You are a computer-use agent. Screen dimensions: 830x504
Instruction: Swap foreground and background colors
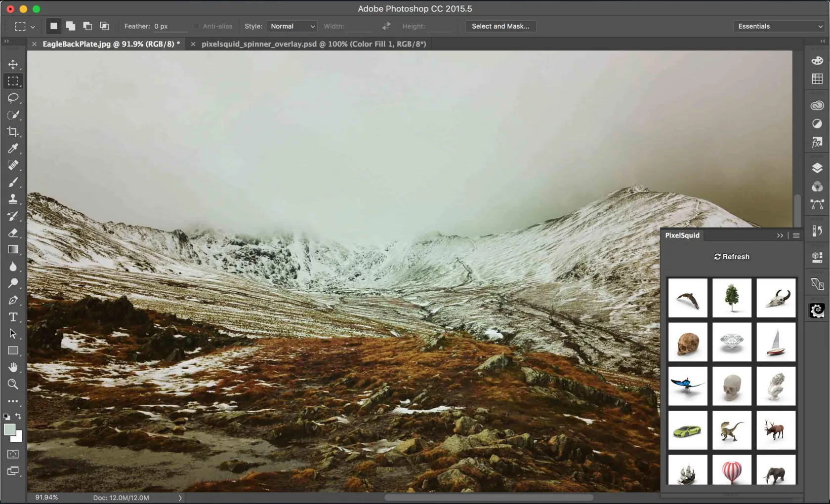tap(18, 416)
